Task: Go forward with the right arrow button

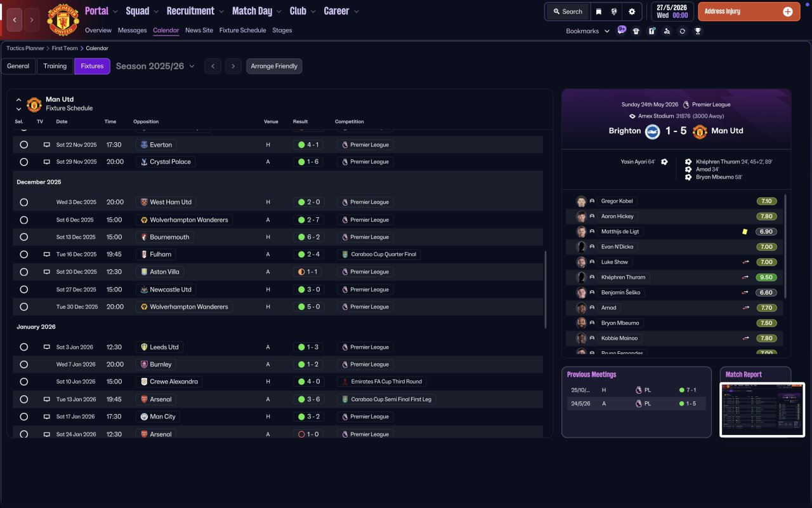Action: click(32, 20)
